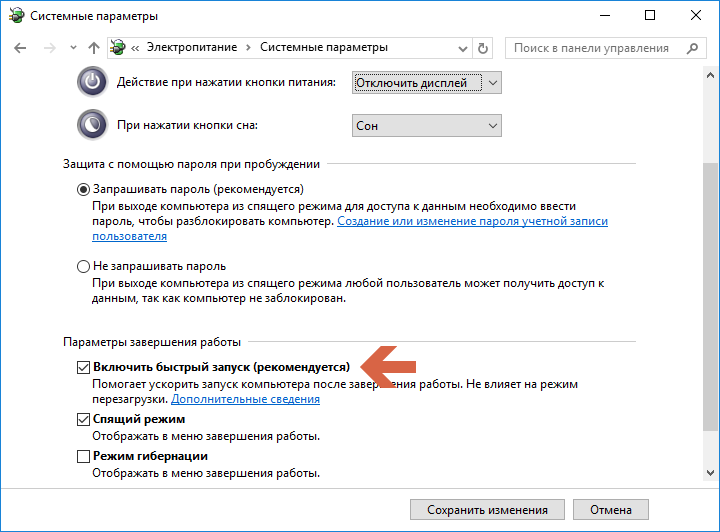The height and width of the screenshot is (532, 720).
Task: Select Запрашивать пароль radio button
Action: click(x=83, y=190)
